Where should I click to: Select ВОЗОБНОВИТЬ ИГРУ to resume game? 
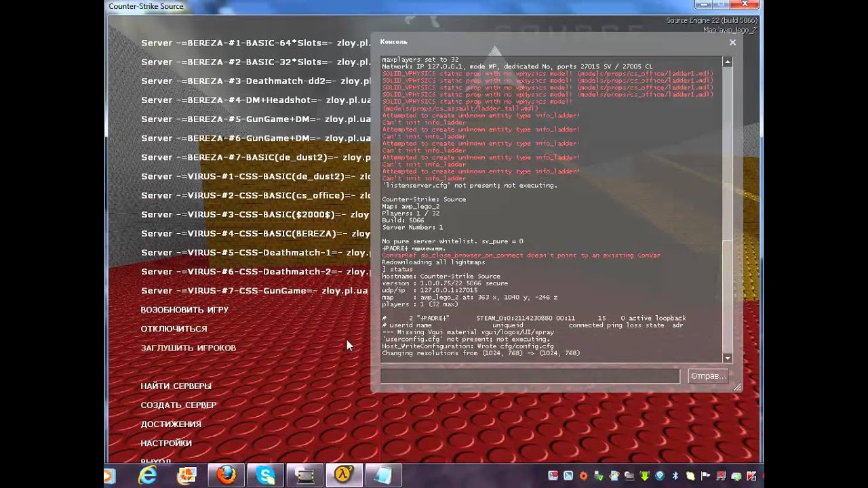pos(184,310)
